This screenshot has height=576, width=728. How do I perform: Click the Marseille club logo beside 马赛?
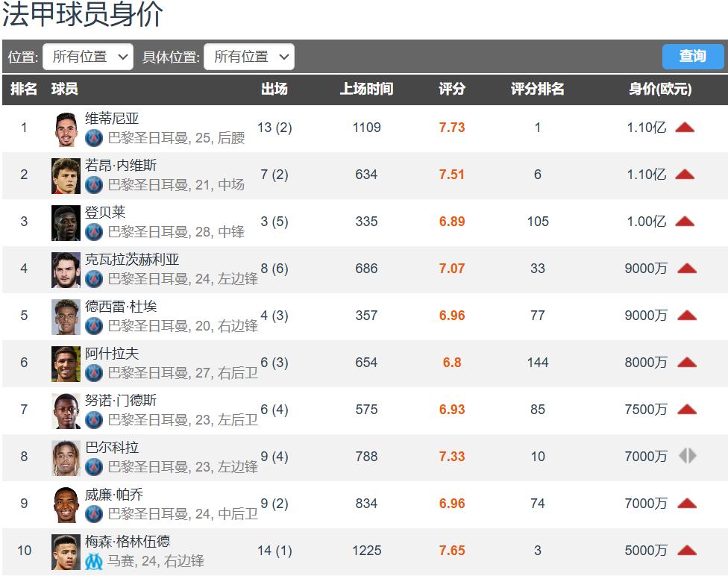point(94,561)
